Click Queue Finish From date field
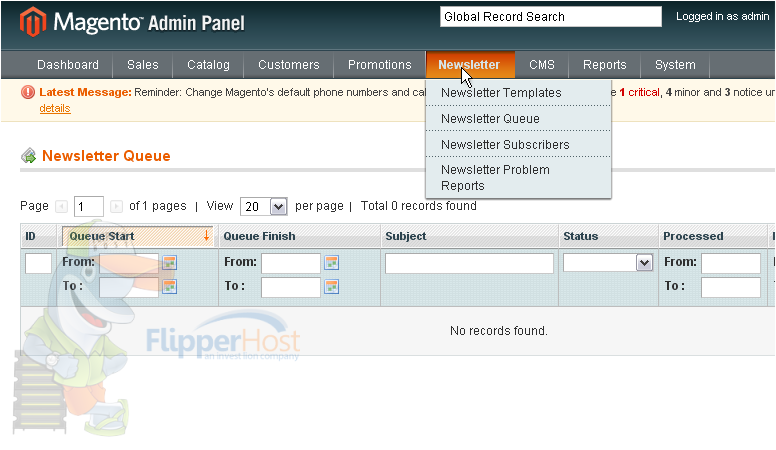 [291, 263]
